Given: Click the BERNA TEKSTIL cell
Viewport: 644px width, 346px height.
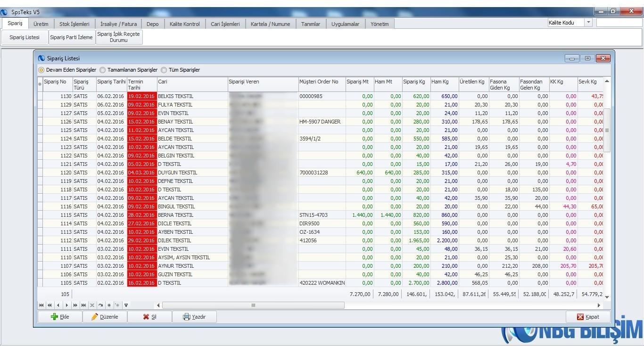Looking at the screenshot, I should click(192, 215).
